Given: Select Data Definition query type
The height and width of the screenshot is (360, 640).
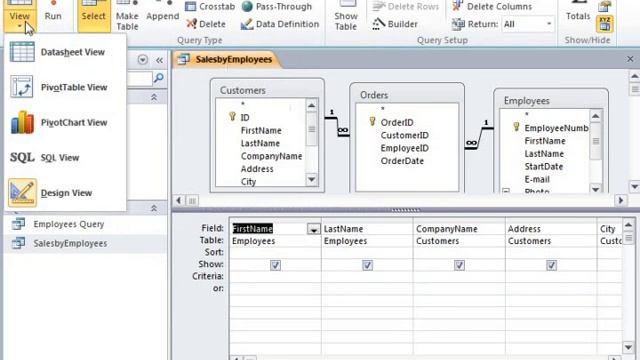Looking at the screenshot, I should pos(280,24).
